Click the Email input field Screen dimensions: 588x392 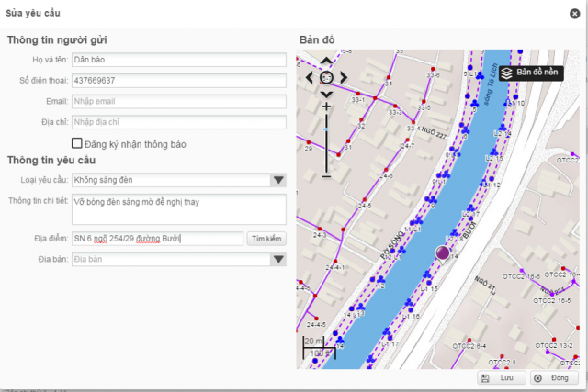click(x=179, y=101)
